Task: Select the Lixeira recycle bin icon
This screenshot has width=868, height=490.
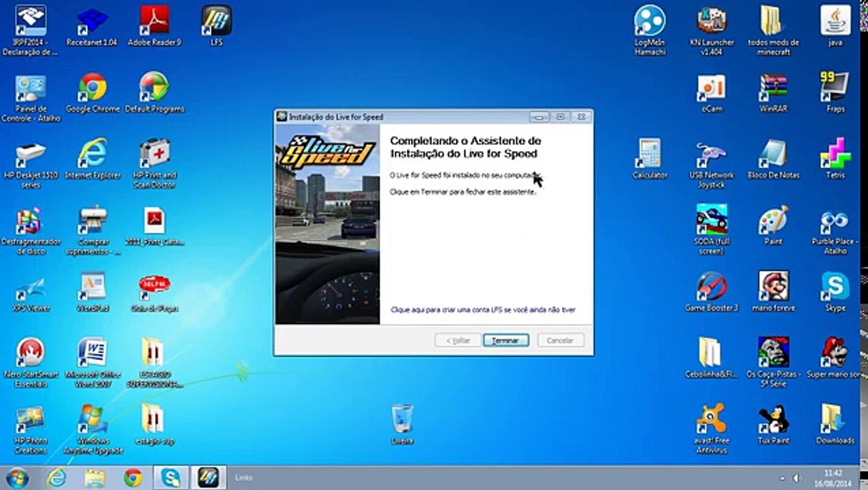Action: coord(402,425)
